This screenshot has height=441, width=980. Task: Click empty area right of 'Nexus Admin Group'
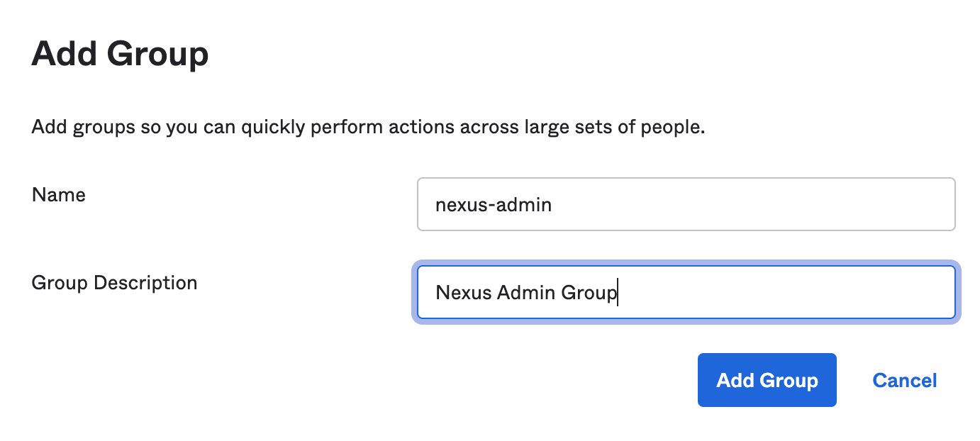pyautogui.click(x=780, y=292)
